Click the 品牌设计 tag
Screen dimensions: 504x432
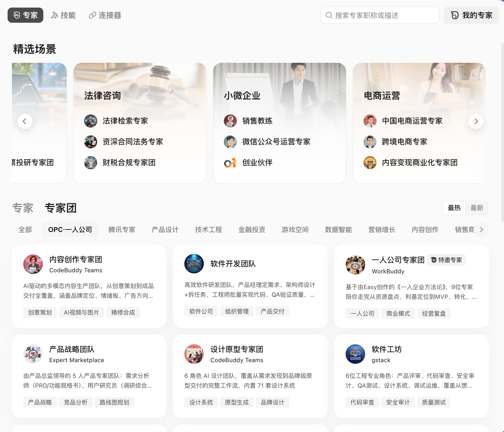click(273, 402)
